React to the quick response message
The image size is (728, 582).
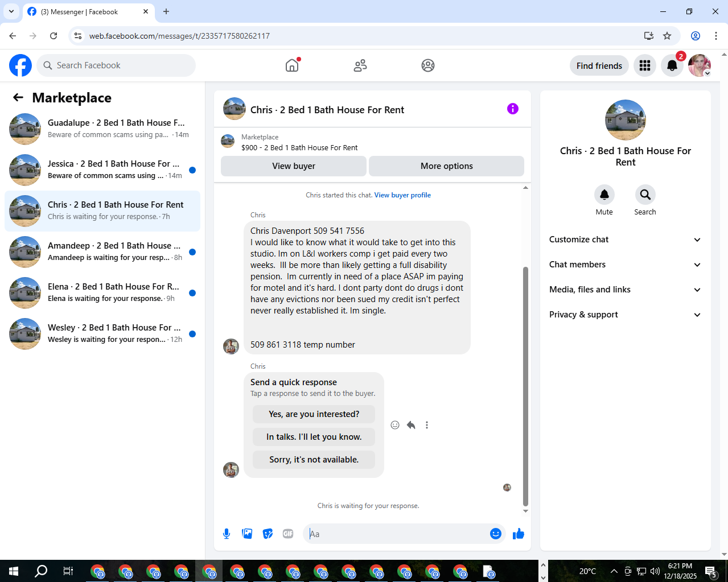[x=395, y=425]
